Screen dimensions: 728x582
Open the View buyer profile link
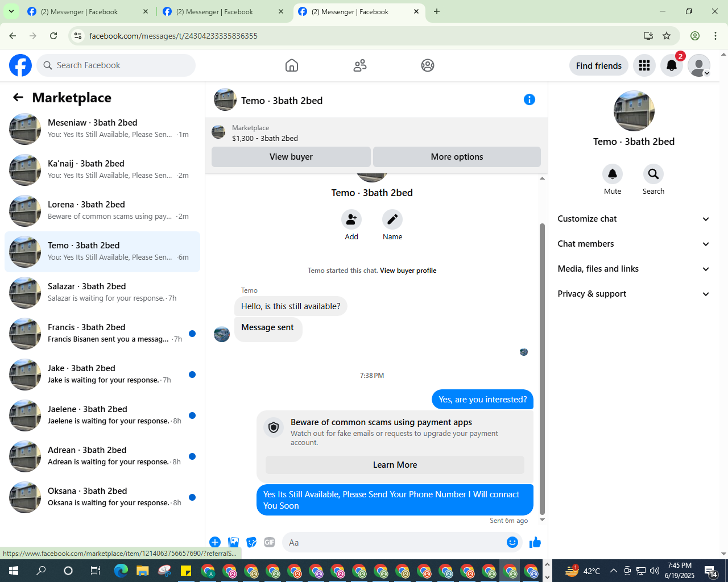pyautogui.click(x=408, y=271)
